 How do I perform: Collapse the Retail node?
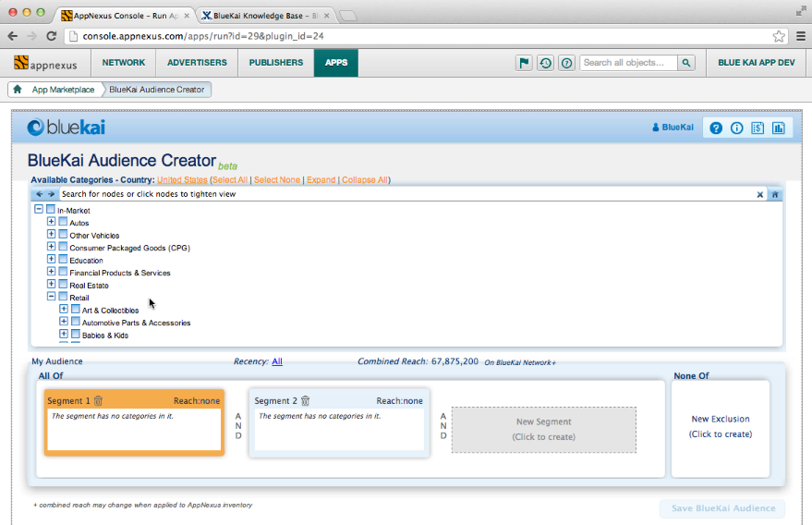click(51, 296)
